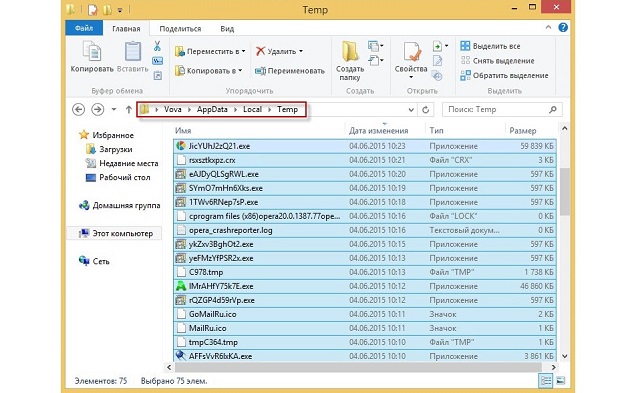Select file rsxsztkxpz.crx
This screenshot has height=393, width=640.
pyautogui.click(x=364, y=160)
